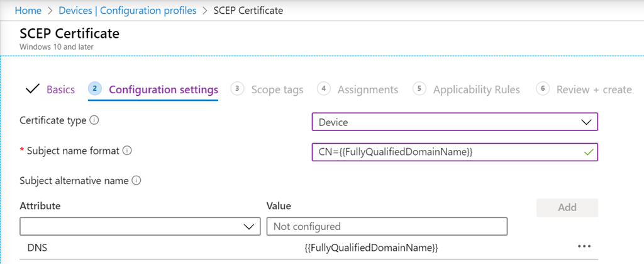
Task: Switch to the Configuration settings tab
Action: tap(164, 89)
